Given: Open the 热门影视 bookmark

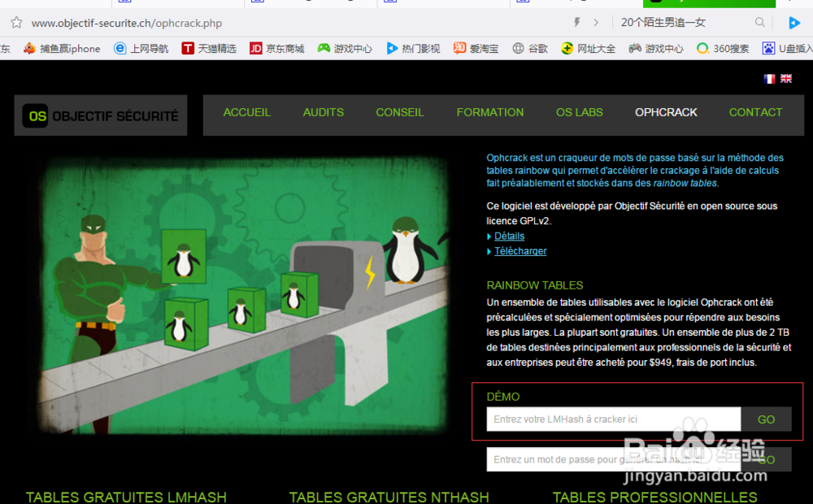Looking at the screenshot, I should click(413, 48).
